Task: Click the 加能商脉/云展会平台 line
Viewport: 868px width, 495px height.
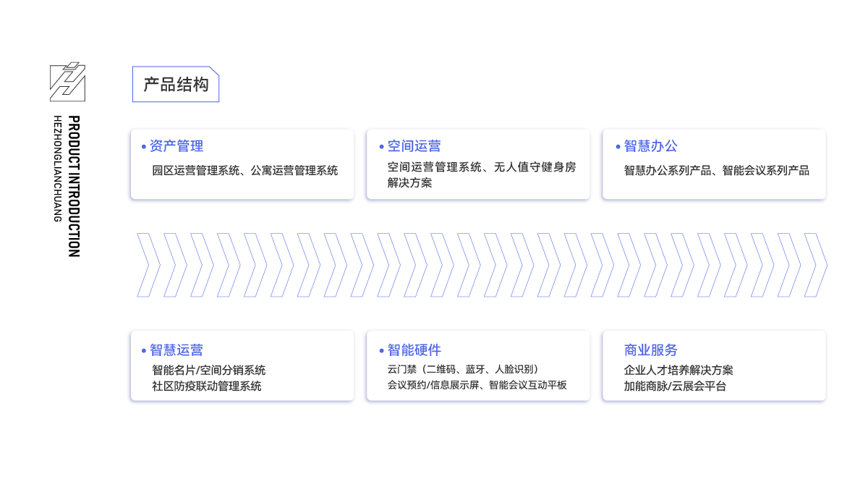Action: 675,386
